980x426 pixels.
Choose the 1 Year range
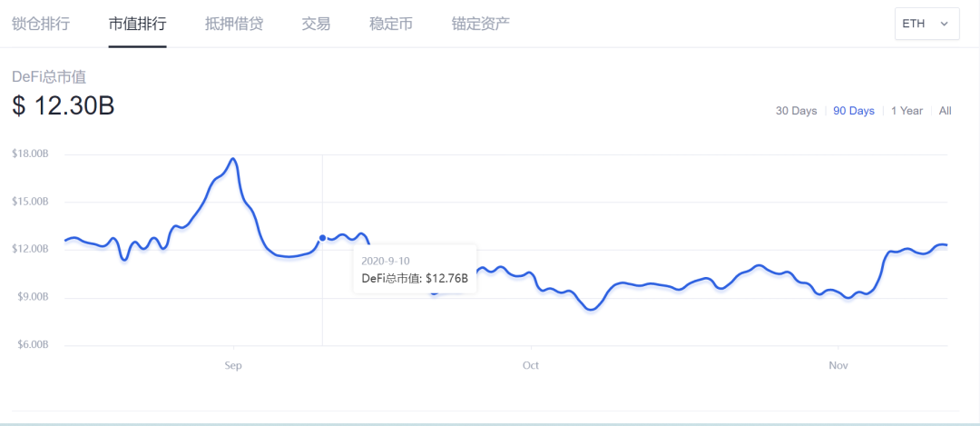point(906,111)
